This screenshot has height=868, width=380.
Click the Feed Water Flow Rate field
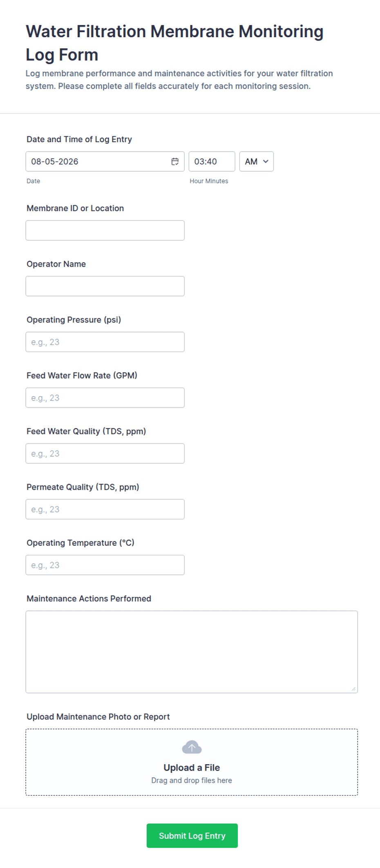[105, 398]
